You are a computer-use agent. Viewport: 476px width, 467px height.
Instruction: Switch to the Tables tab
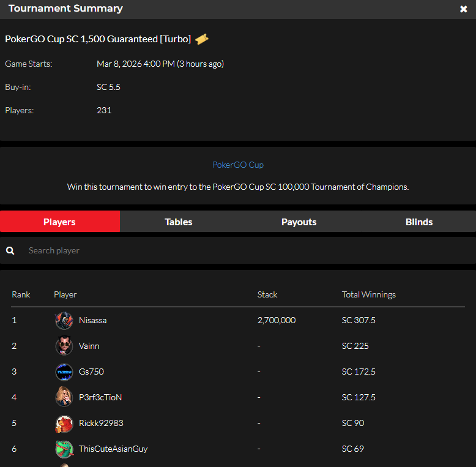(179, 222)
